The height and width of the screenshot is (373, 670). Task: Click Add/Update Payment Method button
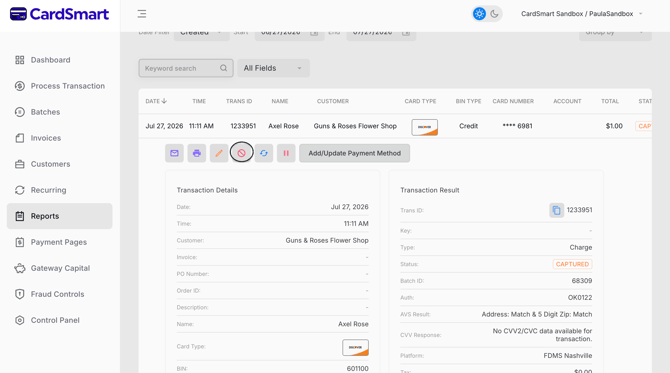(354, 153)
